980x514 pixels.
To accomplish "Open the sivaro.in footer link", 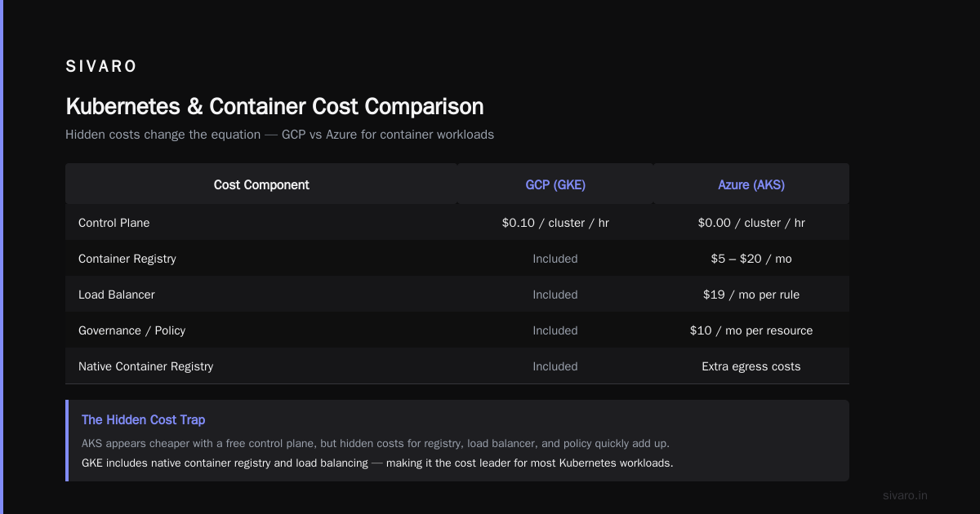I will pos(906,495).
